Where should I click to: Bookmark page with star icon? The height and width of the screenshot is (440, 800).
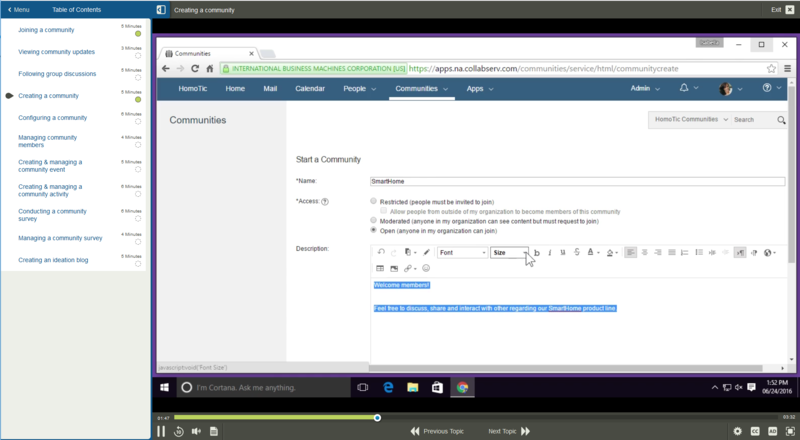point(771,68)
